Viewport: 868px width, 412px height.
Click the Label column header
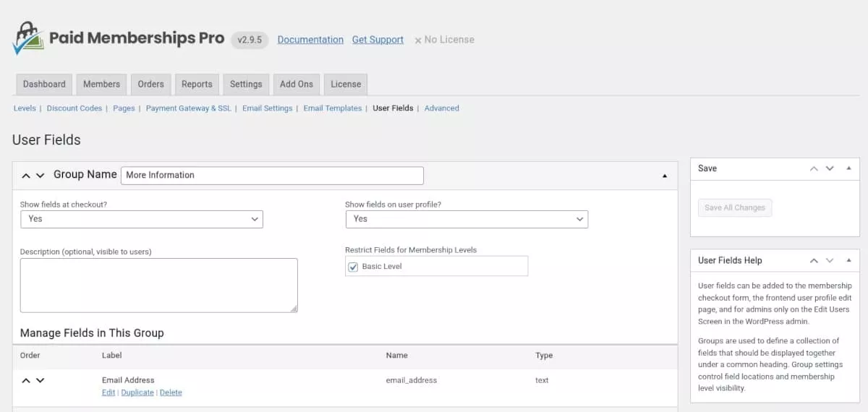112,356
